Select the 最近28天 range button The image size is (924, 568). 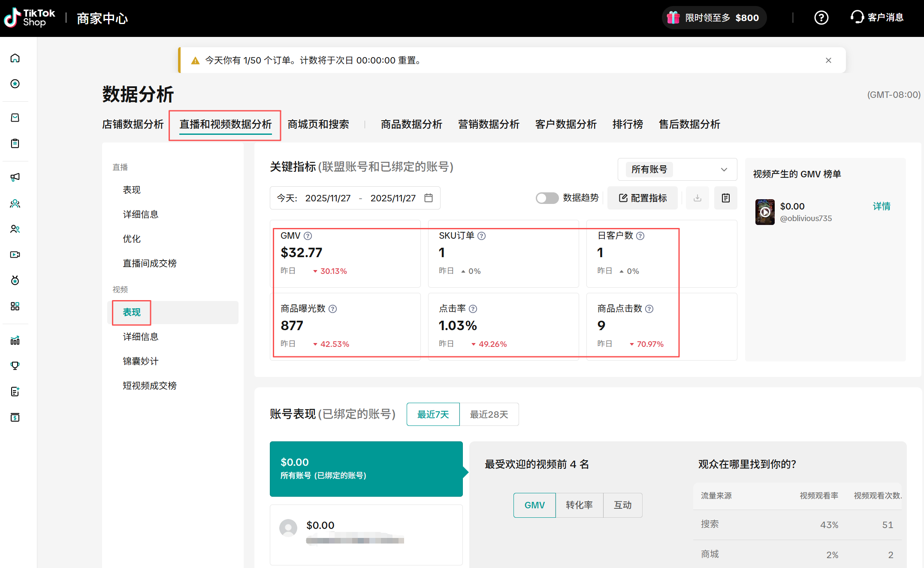pyautogui.click(x=489, y=414)
